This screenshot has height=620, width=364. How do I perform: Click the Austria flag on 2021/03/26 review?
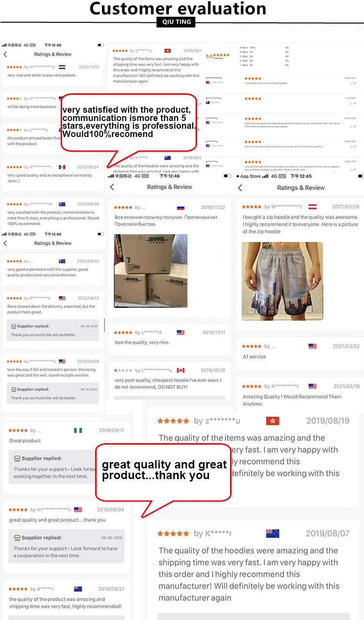tap(313, 207)
